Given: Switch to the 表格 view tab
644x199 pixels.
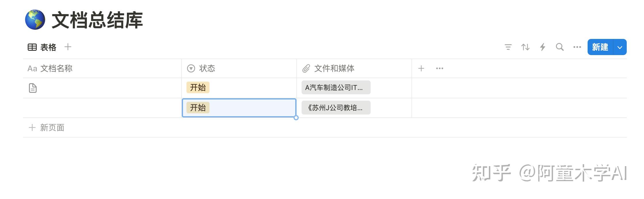Looking at the screenshot, I should tap(48, 47).
